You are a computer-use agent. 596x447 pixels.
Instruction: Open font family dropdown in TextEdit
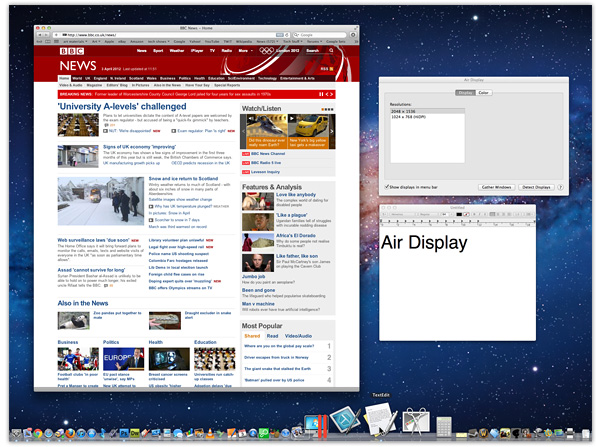coord(403,214)
